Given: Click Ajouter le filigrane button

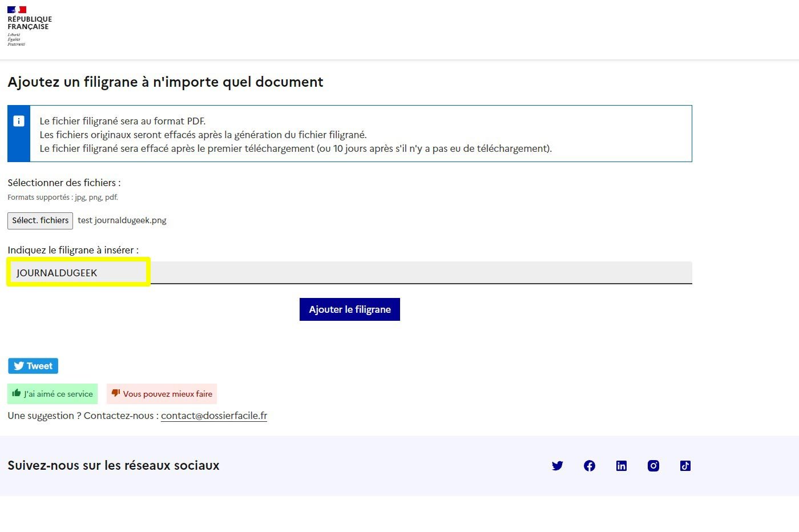Looking at the screenshot, I should 350,309.
